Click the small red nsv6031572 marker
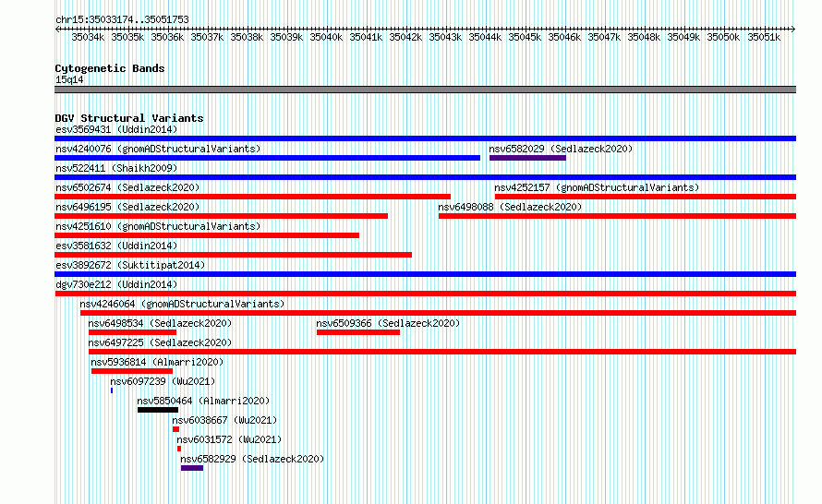 (179, 449)
